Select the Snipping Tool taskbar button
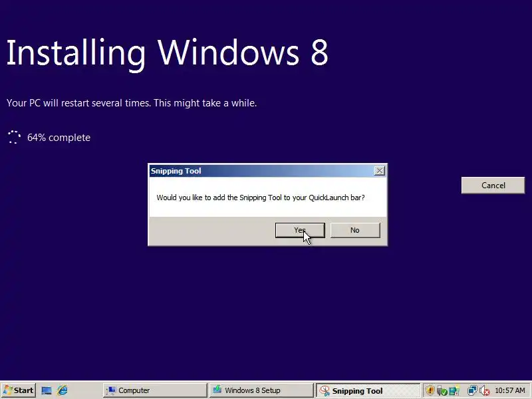532x399 pixels. [x=368, y=390]
